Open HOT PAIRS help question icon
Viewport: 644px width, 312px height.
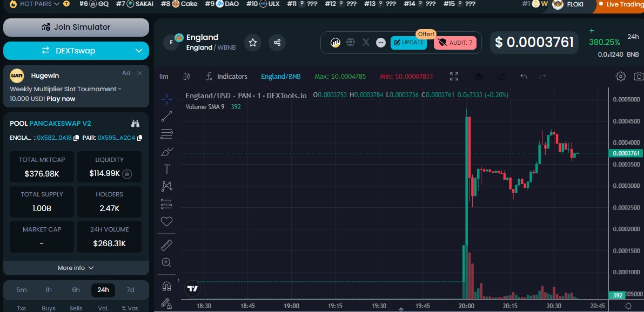(66, 4)
